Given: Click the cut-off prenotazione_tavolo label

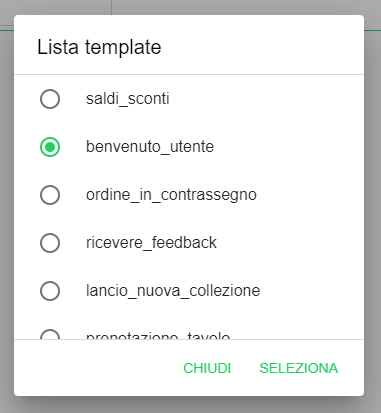Looking at the screenshot, I should point(158,335).
